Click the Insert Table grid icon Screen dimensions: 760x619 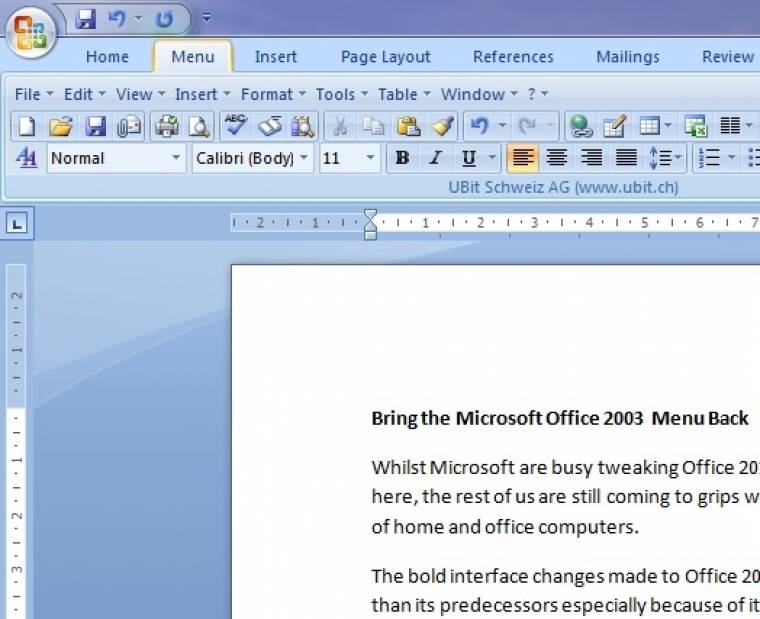pos(649,126)
